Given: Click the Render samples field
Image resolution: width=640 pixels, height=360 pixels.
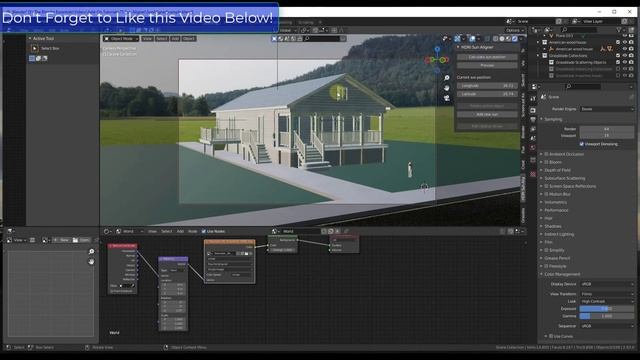Looking at the screenshot, I should 607,129.
